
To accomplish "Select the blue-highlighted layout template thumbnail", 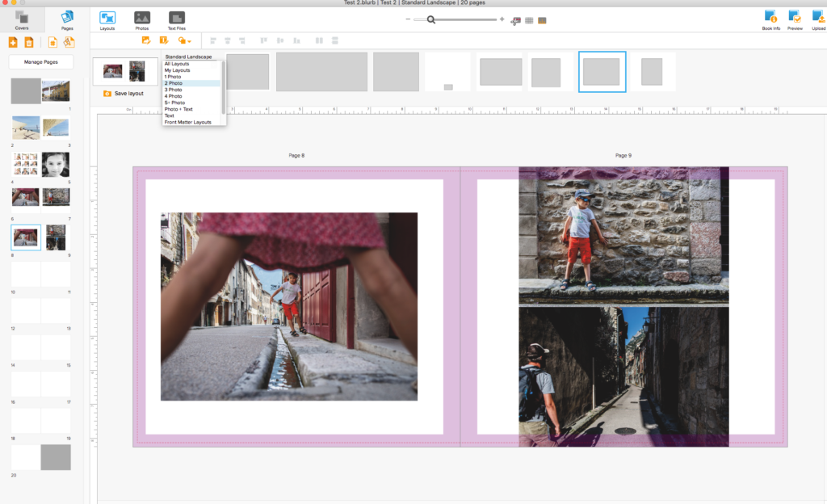I will click(x=602, y=72).
